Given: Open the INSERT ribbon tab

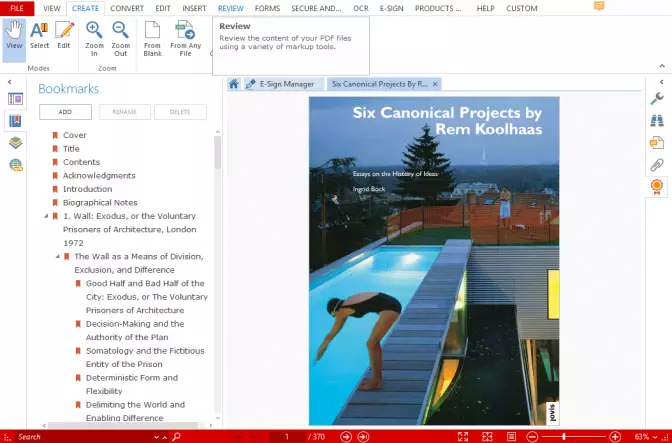Looking at the screenshot, I should coord(194,8).
